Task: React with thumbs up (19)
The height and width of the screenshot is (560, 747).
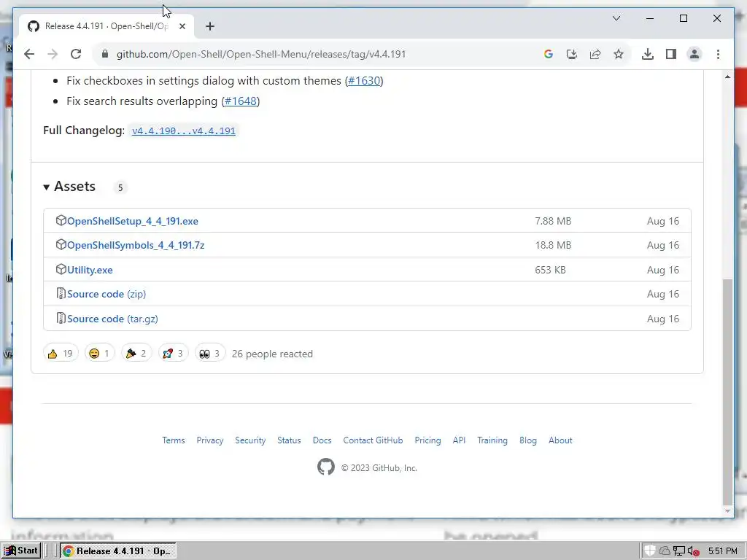Action: (x=60, y=354)
